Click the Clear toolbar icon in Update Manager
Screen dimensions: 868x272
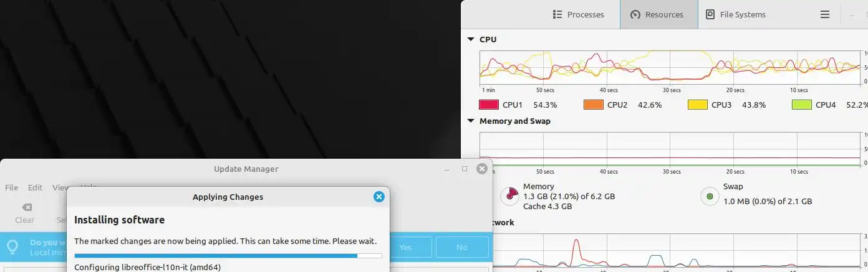point(26,207)
